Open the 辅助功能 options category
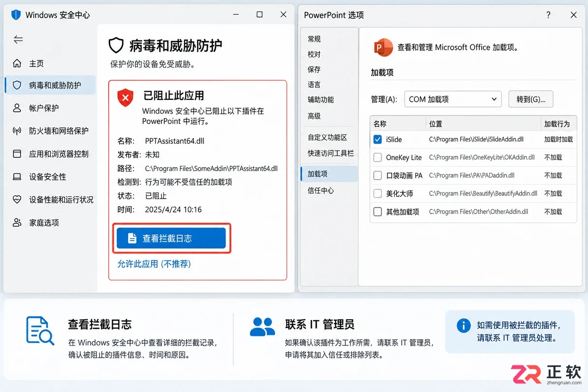The image size is (588, 392). coord(321,100)
